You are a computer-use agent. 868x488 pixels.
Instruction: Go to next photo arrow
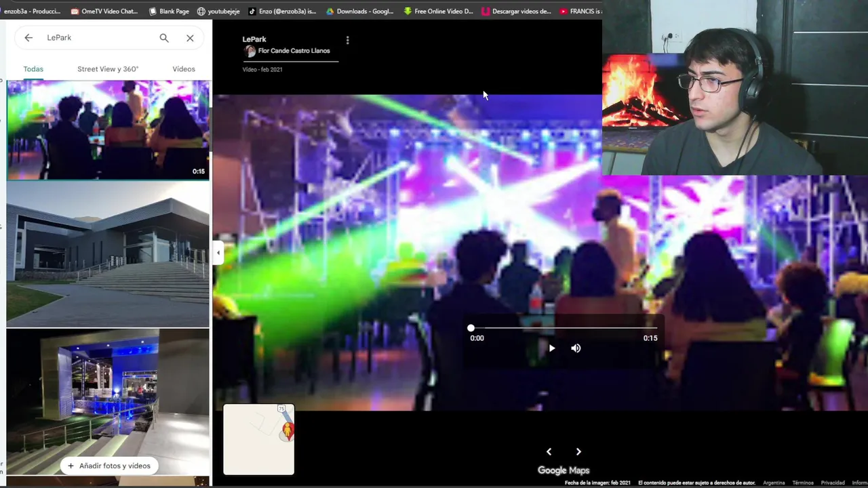click(578, 451)
